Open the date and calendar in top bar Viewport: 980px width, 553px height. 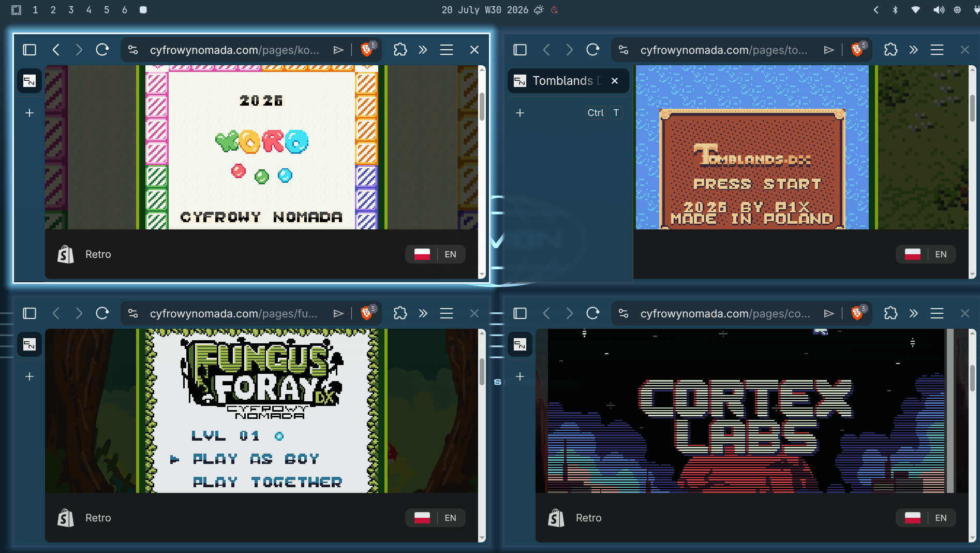point(485,10)
